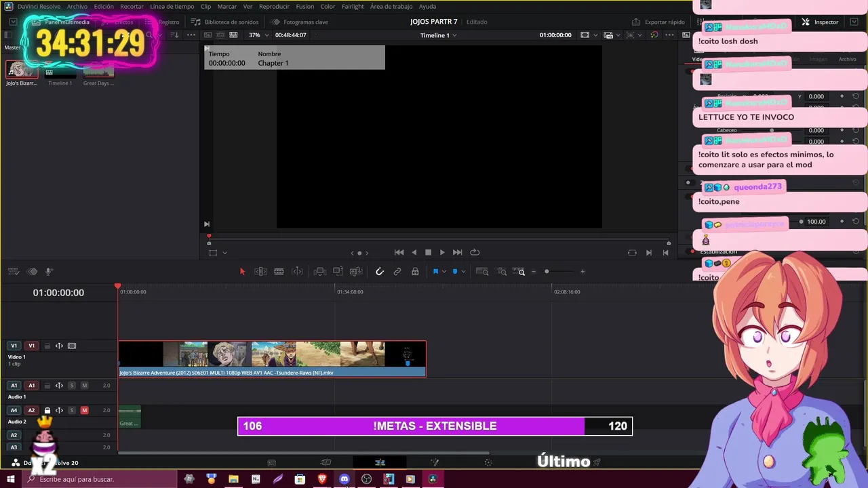Mute the Audio 1 track
The height and width of the screenshot is (488, 868).
click(84, 386)
